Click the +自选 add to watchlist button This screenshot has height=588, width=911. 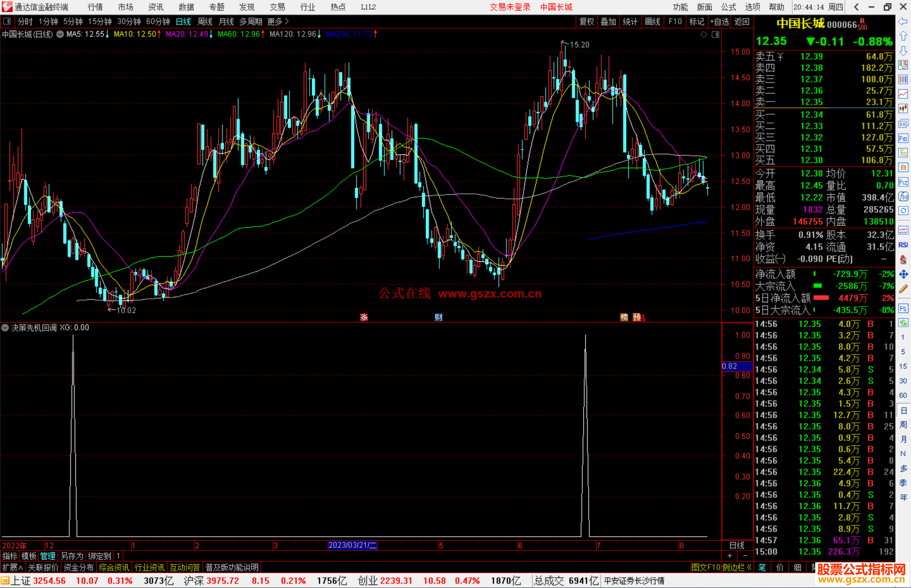pos(720,21)
